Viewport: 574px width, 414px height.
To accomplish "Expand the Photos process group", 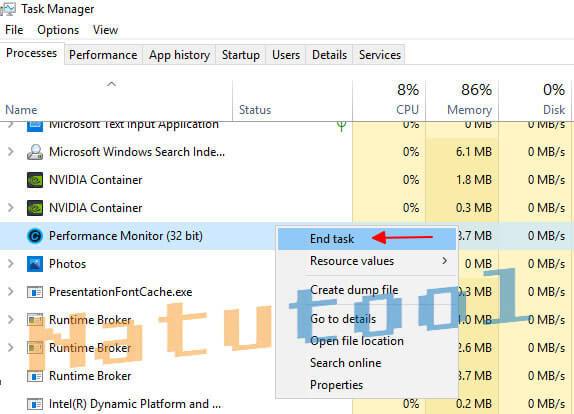I will (x=11, y=264).
